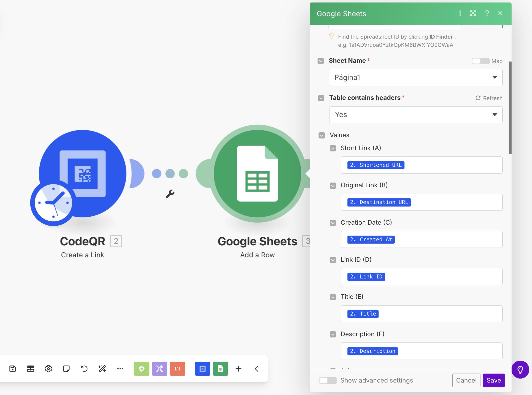
Task: Toggle the checkbox beside Sheet Name
Action: tap(321, 61)
